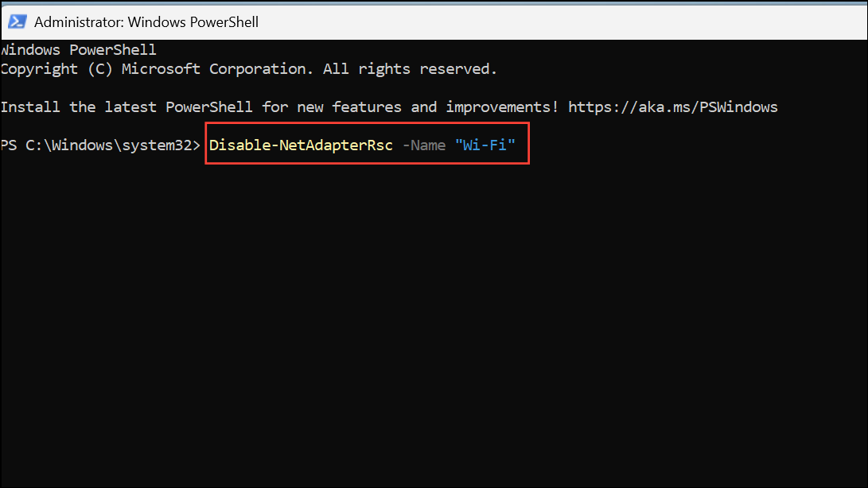Click the window title text
This screenshot has height=488, width=868.
pos(146,21)
